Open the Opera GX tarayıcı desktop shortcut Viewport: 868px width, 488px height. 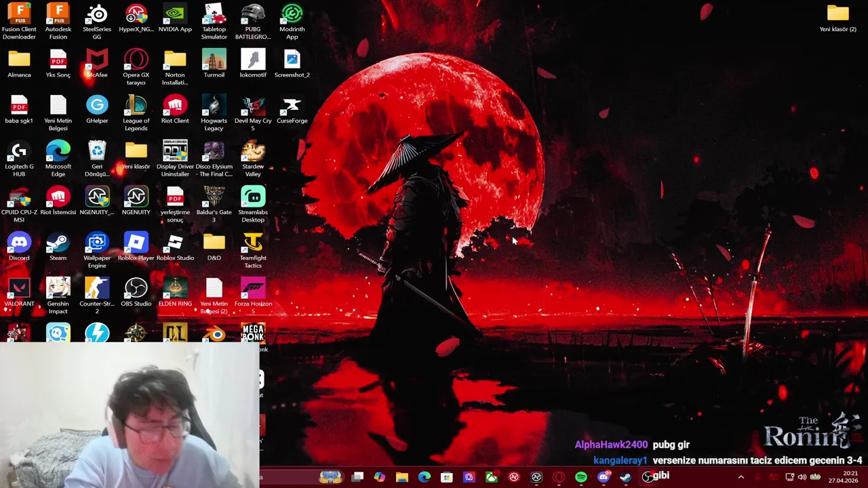tap(136, 67)
